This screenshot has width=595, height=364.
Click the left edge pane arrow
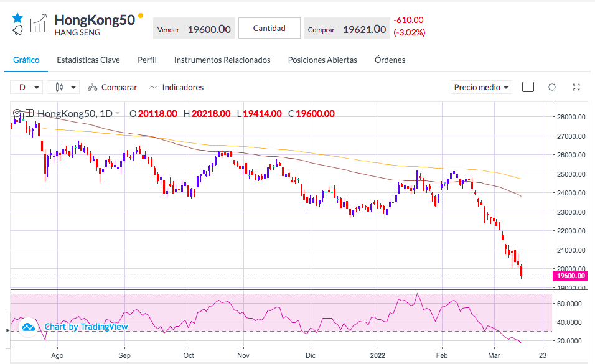[x=7, y=330]
